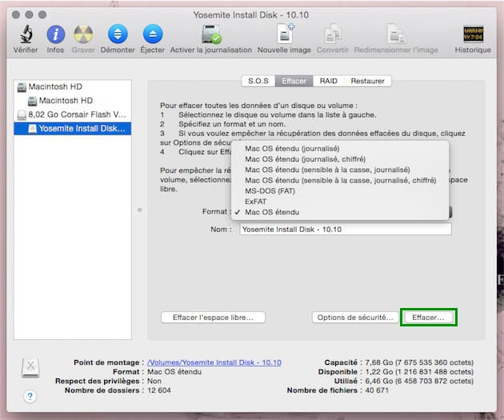This screenshot has width=504, height=420.
Task: Click the help question mark button
Action: coord(30,396)
